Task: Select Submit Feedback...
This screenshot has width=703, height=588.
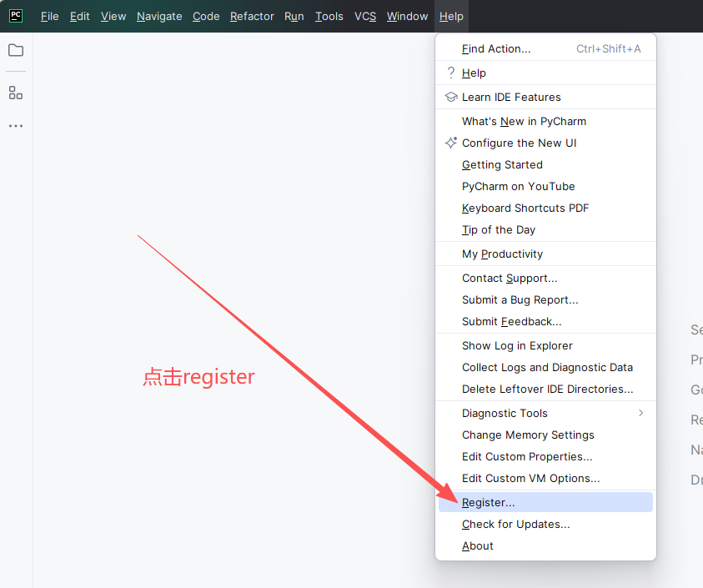Action: point(545,321)
